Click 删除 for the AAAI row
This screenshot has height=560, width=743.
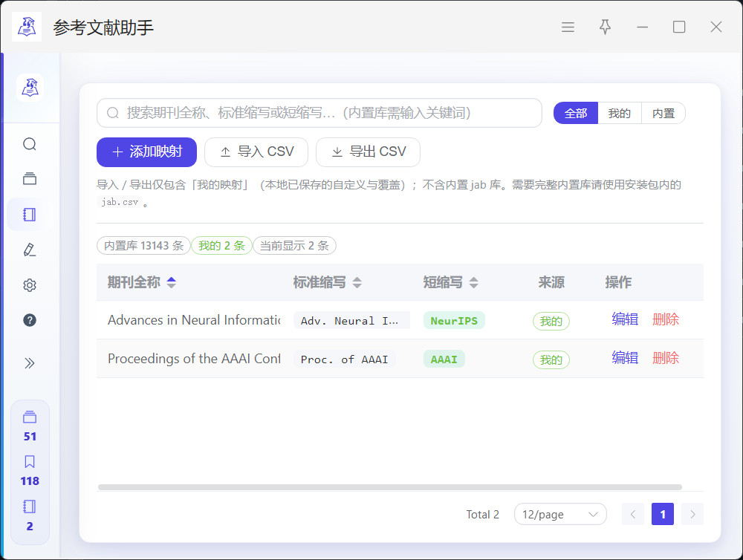click(x=665, y=358)
